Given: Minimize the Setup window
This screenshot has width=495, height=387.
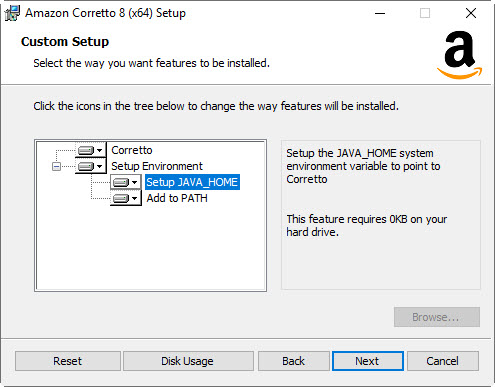Looking at the screenshot, I should pos(380,13).
